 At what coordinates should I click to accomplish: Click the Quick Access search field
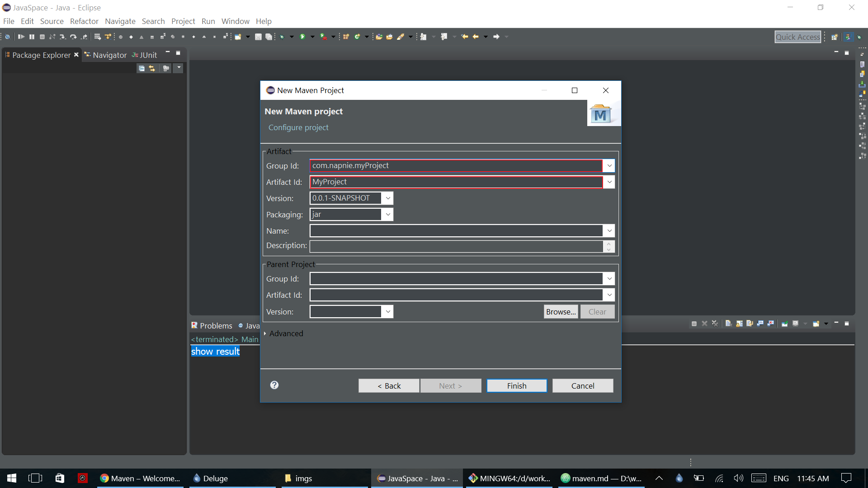[798, 37]
